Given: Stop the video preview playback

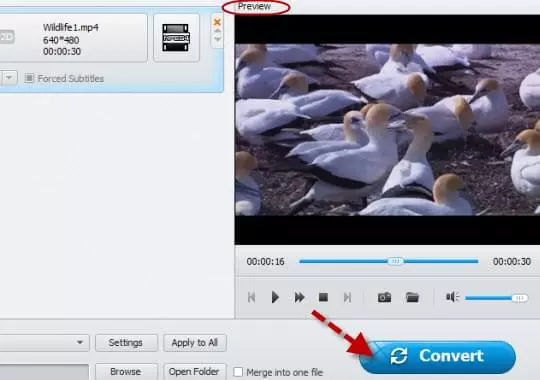Looking at the screenshot, I should (x=323, y=297).
